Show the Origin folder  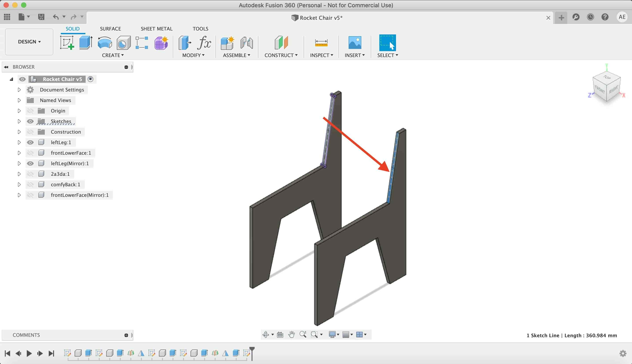coord(30,111)
